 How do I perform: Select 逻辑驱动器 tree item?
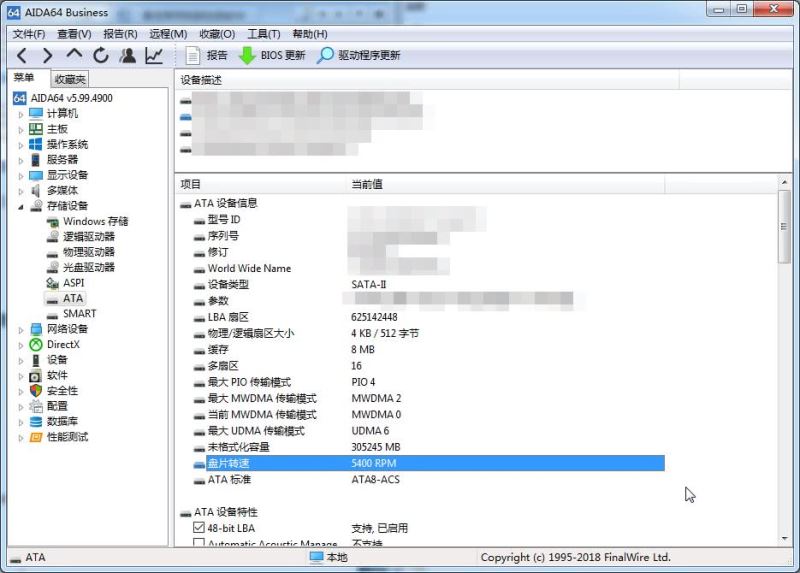tap(89, 236)
